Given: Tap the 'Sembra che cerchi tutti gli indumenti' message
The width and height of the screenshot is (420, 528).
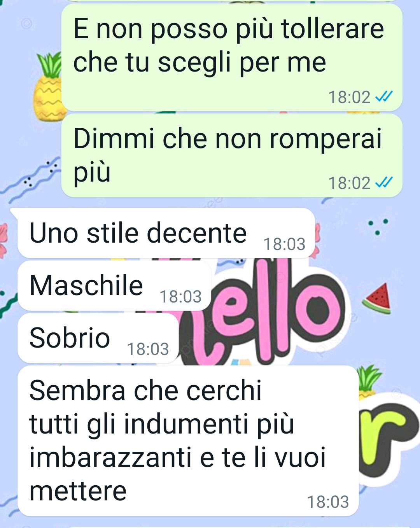Looking at the screenshot, I should tap(188, 441).
